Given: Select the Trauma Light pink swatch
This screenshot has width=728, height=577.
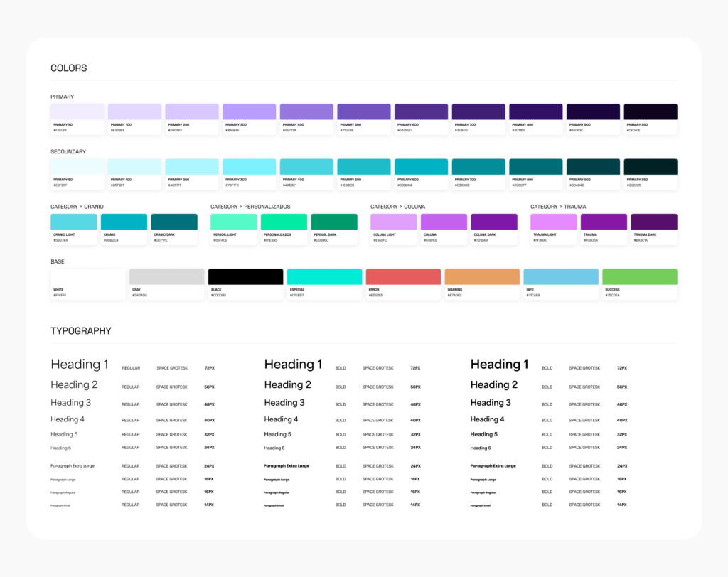Looking at the screenshot, I should click(554, 222).
